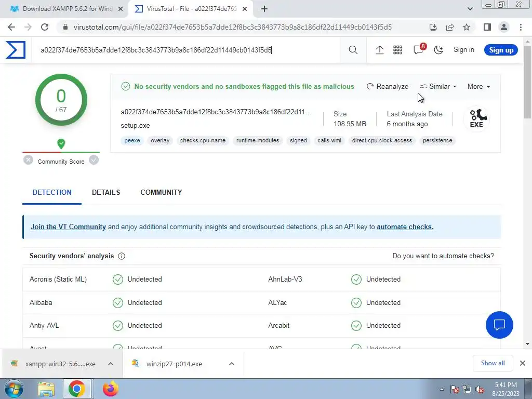Click the browser back arrow
The width and height of the screenshot is (532, 399).
click(11, 27)
